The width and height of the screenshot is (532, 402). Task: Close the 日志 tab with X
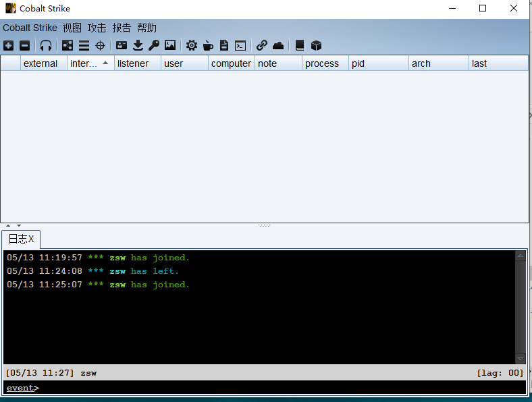click(x=31, y=239)
